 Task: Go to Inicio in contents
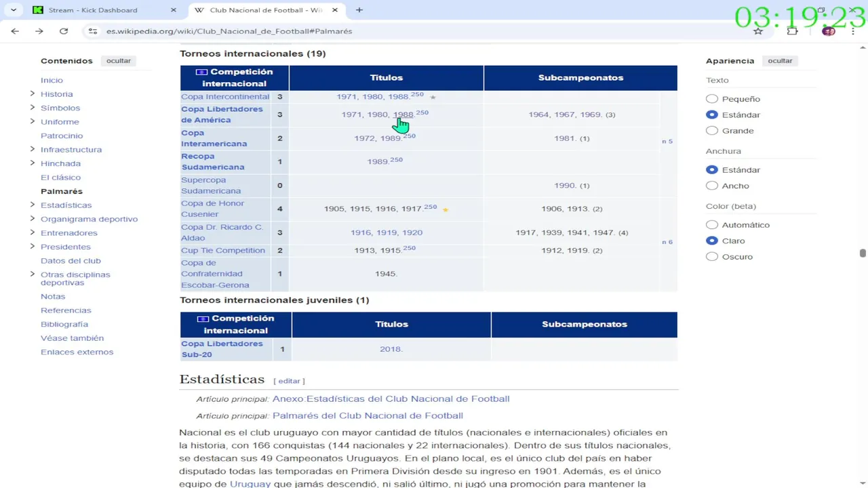[x=52, y=80]
